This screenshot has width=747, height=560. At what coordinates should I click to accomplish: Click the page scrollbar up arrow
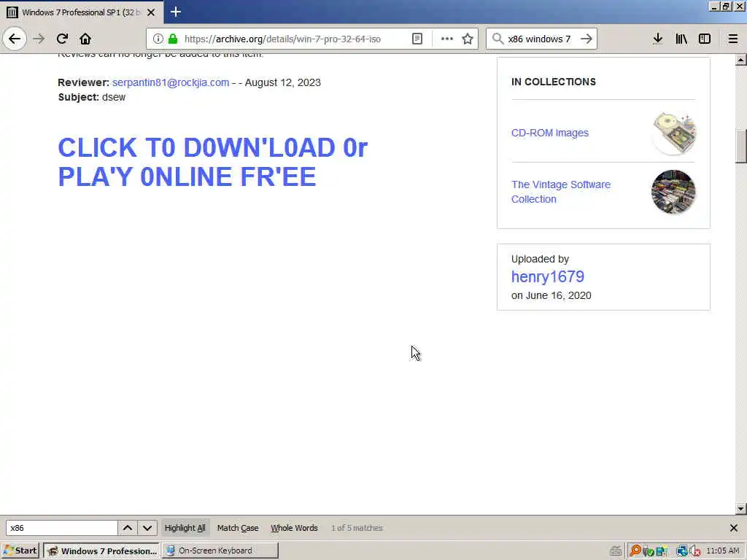(x=740, y=60)
